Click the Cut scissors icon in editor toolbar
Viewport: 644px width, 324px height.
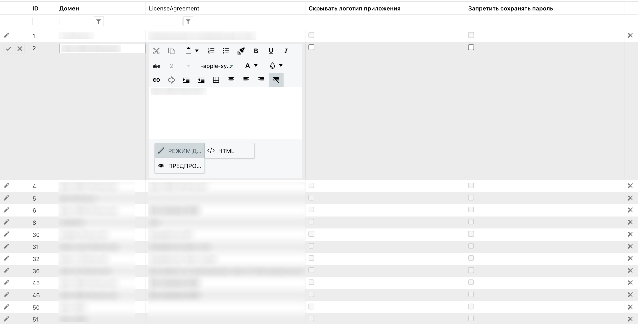pyautogui.click(x=156, y=51)
